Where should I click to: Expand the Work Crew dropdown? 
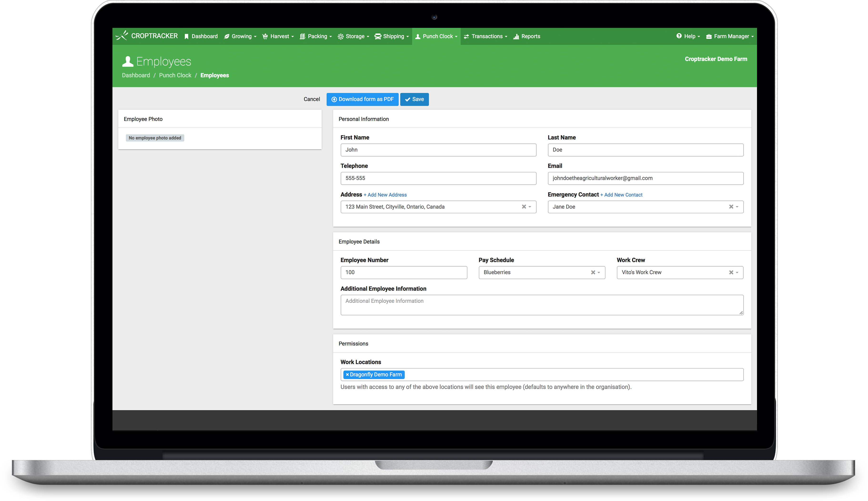click(x=737, y=272)
